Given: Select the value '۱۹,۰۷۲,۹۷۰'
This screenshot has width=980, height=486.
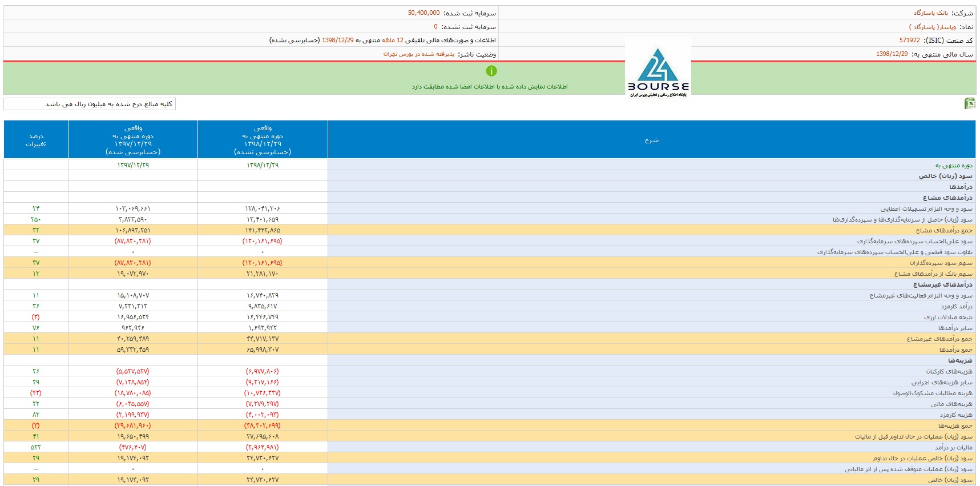Looking at the screenshot, I should click(x=133, y=274).
